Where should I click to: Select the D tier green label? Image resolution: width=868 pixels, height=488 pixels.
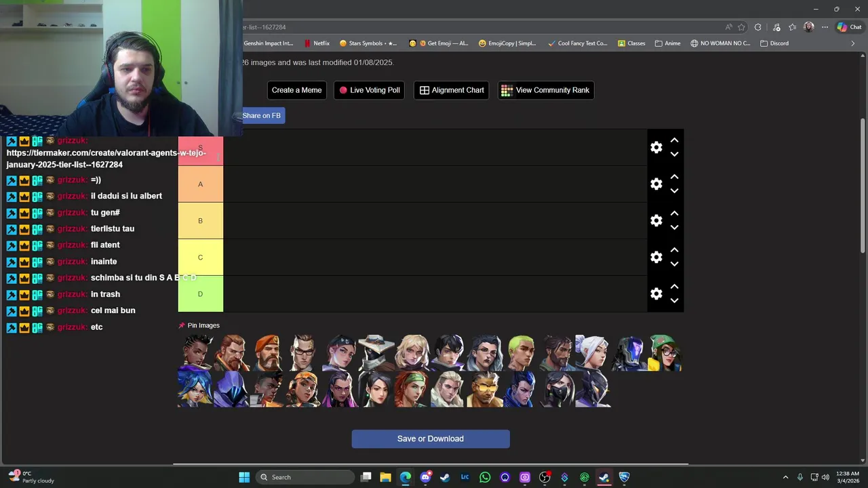(200, 294)
